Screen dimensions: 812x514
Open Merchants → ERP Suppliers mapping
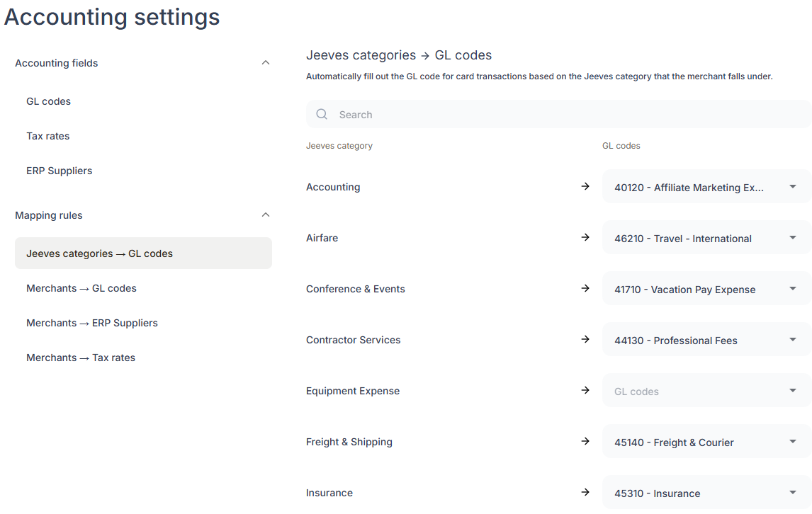(92, 323)
